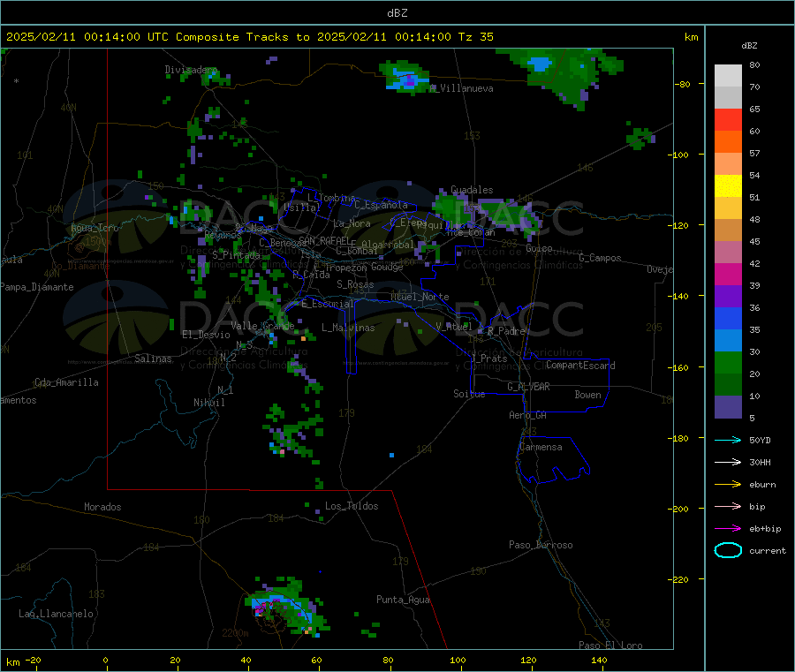This screenshot has height=672, width=795.
Task: Click the yellow eburn arrow icon
Action: click(728, 485)
